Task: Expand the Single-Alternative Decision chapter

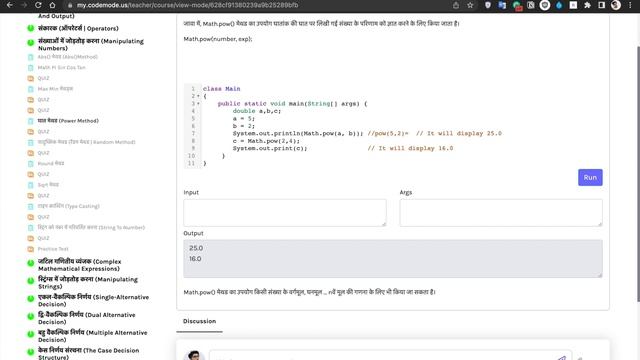Action: pos(93,300)
